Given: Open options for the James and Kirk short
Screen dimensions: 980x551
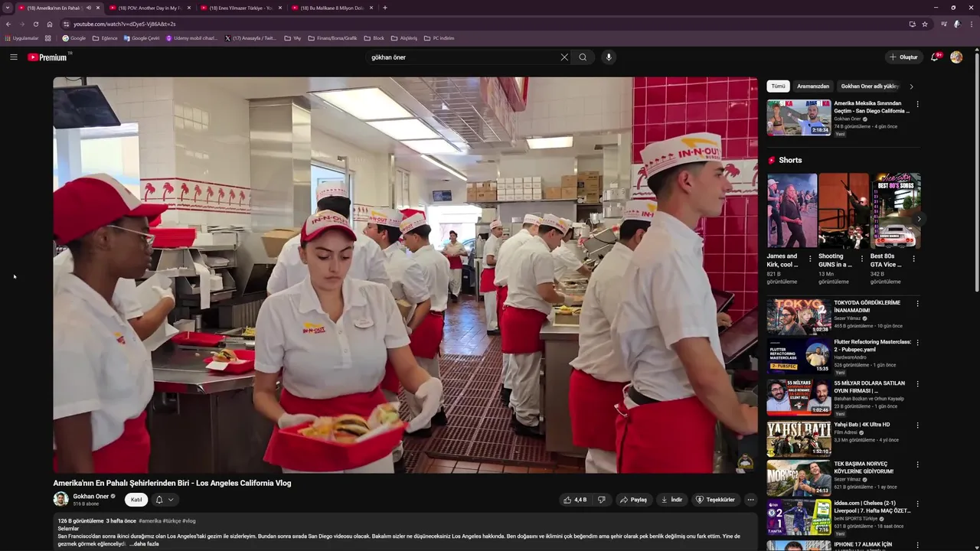Looking at the screenshot, I should tap(810, 259).
